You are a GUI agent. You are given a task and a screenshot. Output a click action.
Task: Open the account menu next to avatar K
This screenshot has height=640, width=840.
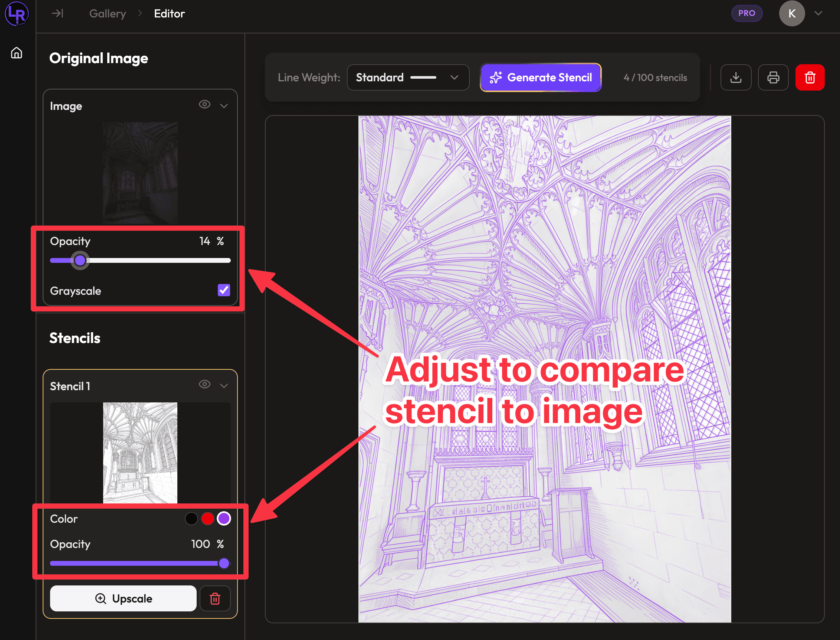pos(818,14)
